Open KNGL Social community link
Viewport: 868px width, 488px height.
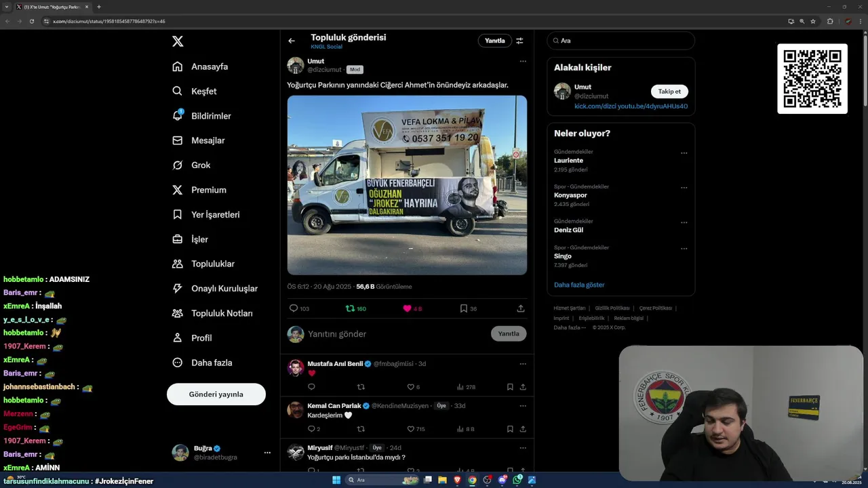326,47
